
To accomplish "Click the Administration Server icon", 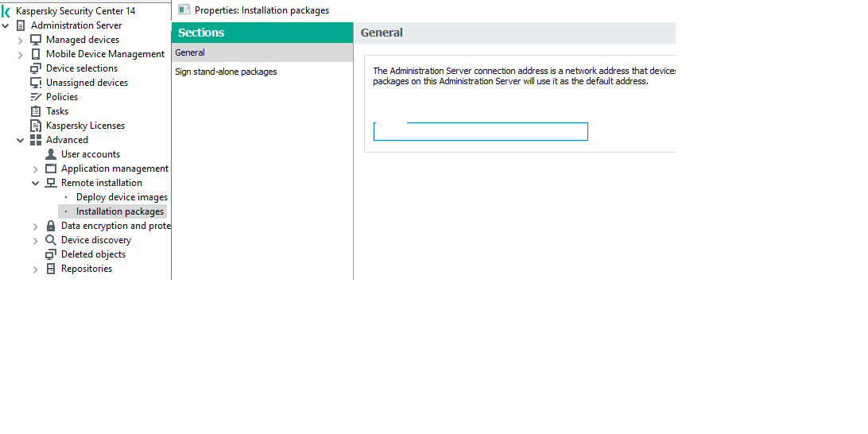I will (21, 25).
